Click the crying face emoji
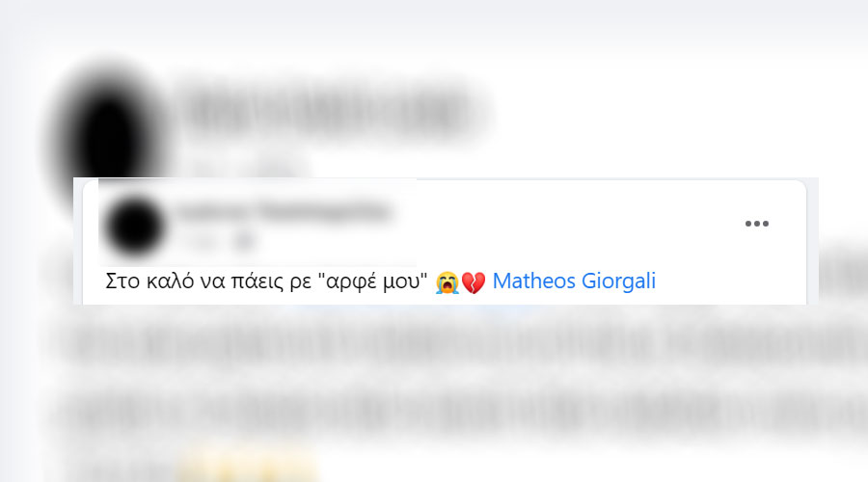The width and height of the screenshot is (868, 482). [x=448, y=282]
